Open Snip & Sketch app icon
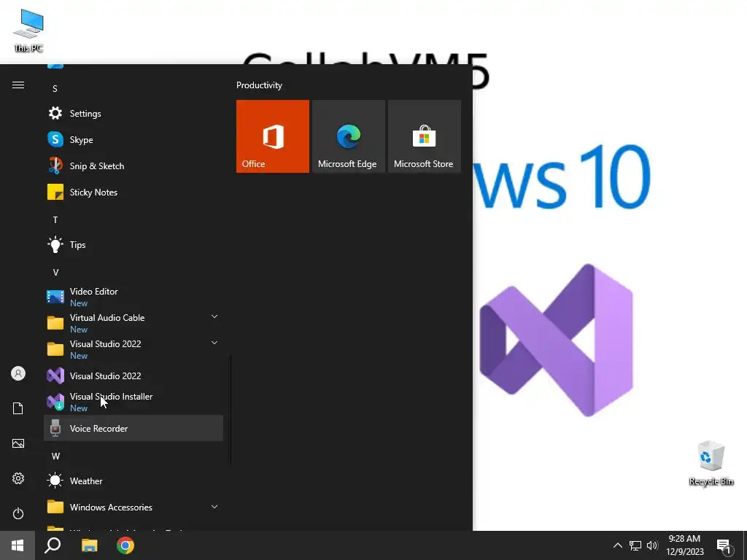Screen dimensions: 747x560 pyautogui.click(x=55, y=166)
